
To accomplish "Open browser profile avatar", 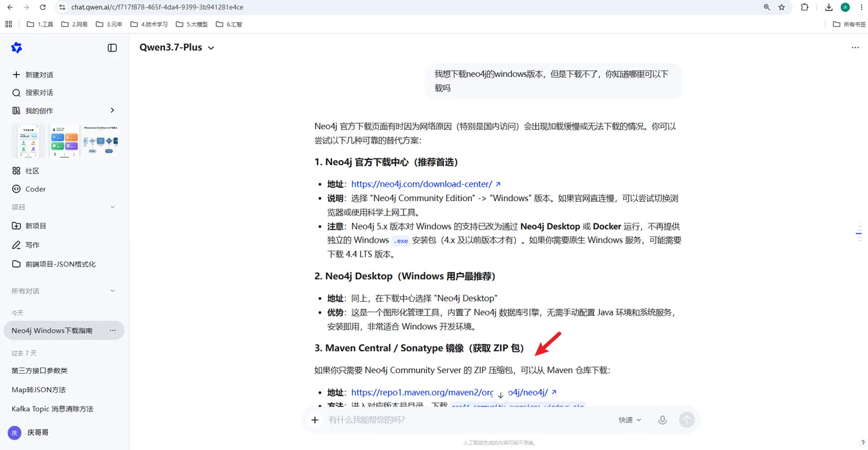I will (845, 7).
